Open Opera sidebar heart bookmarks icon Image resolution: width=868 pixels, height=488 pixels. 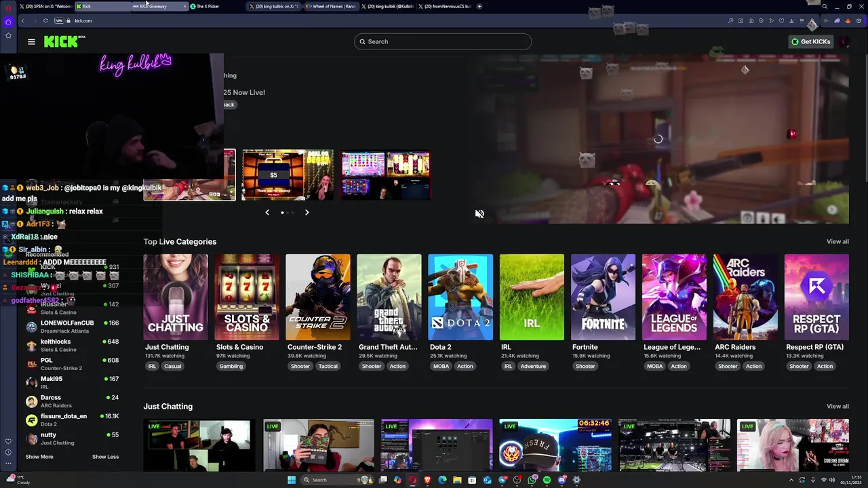(8, 441)
